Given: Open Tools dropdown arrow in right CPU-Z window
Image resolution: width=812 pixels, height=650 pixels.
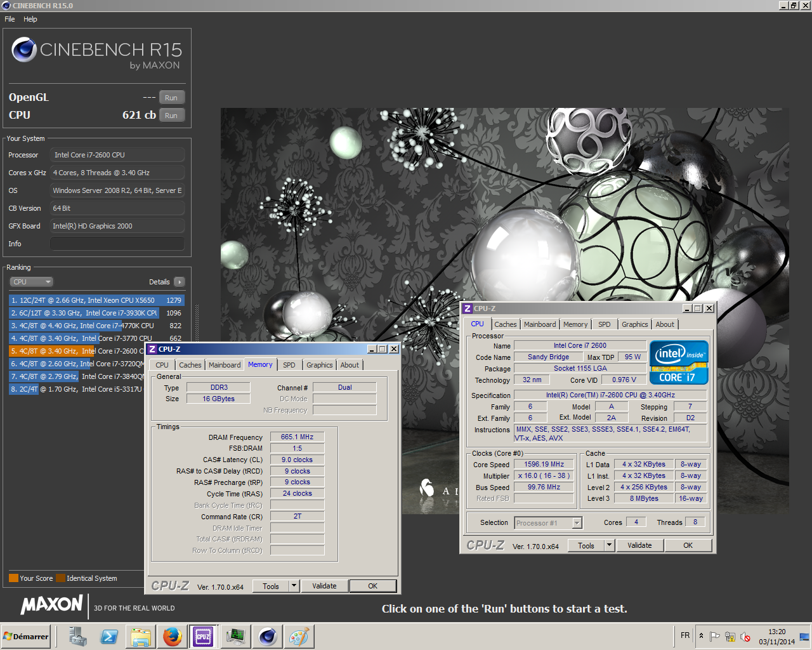Looking at the screenshot, I should click(610, 545).
